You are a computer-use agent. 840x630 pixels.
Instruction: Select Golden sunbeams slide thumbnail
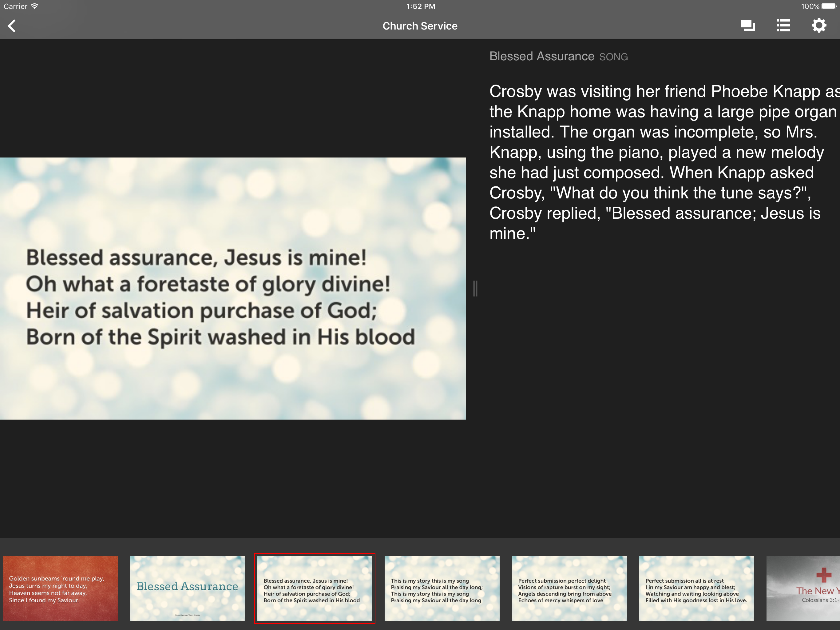[60, 588]
